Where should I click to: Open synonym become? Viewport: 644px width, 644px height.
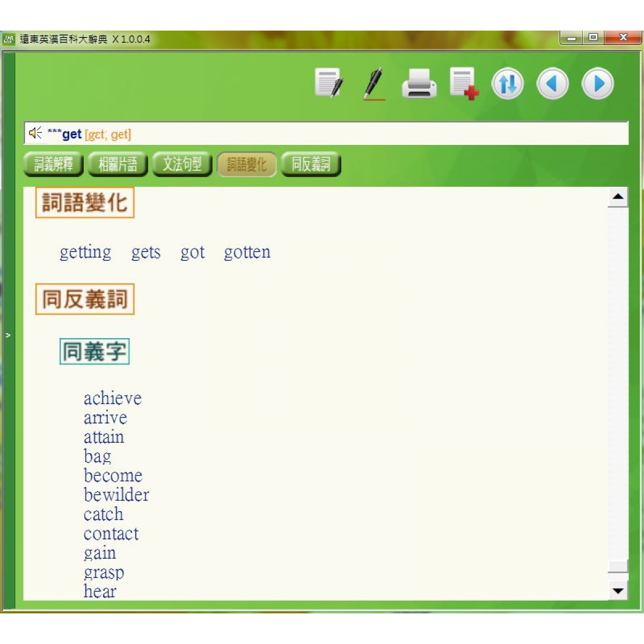click(x=113, y=475)
